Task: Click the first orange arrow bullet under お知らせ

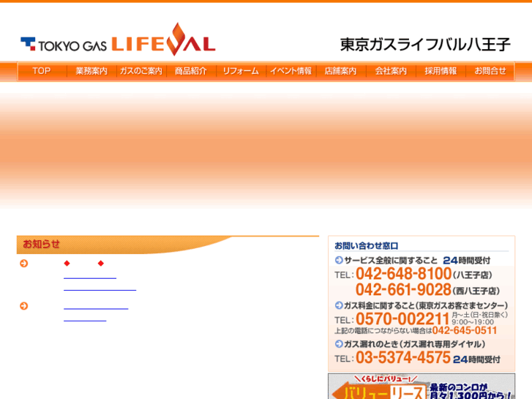Action: (23, 263)
